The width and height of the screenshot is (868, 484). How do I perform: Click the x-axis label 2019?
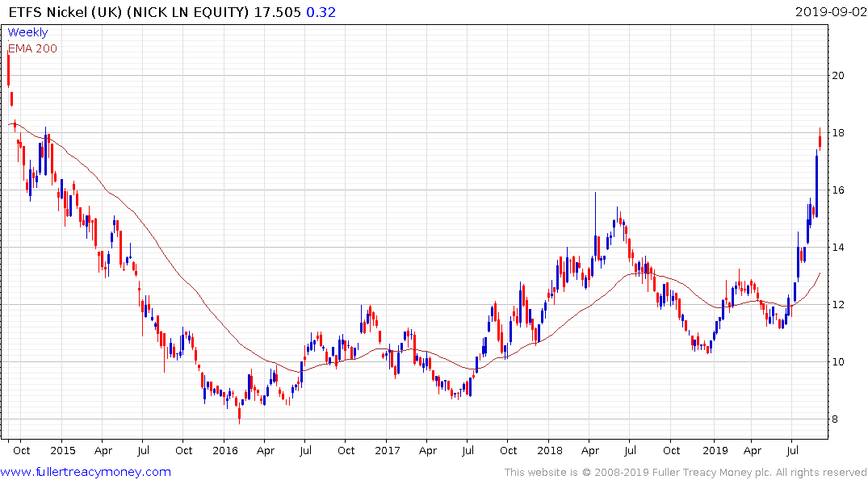(x=715, y=450)
